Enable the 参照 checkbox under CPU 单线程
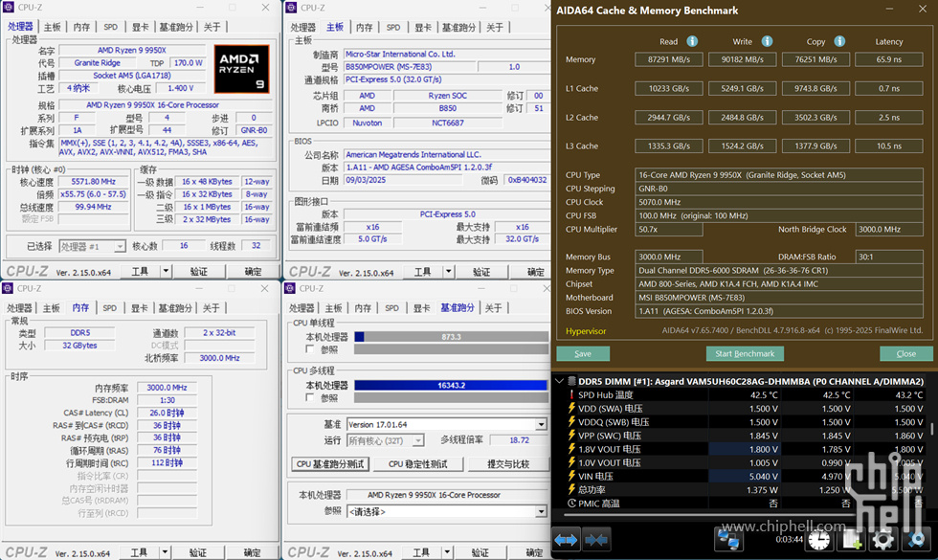Viewport: 938px width, 560px height. coord(310,349)
